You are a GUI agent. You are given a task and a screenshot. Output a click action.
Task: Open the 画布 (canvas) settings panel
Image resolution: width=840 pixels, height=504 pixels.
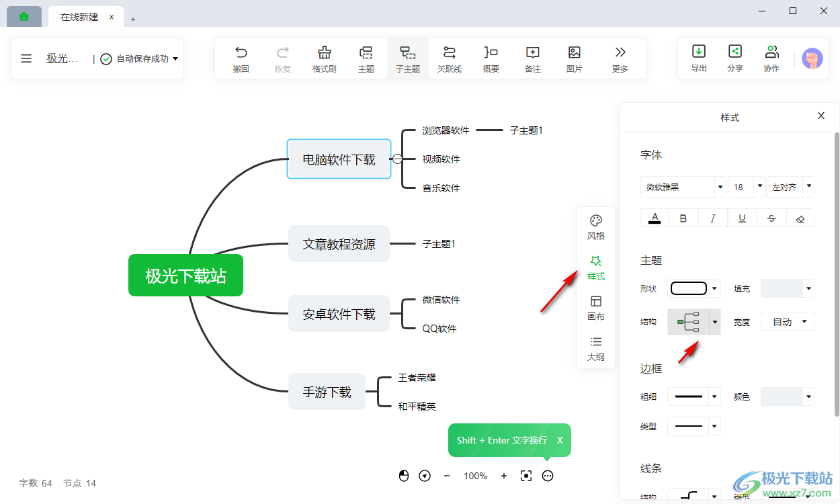596,308
